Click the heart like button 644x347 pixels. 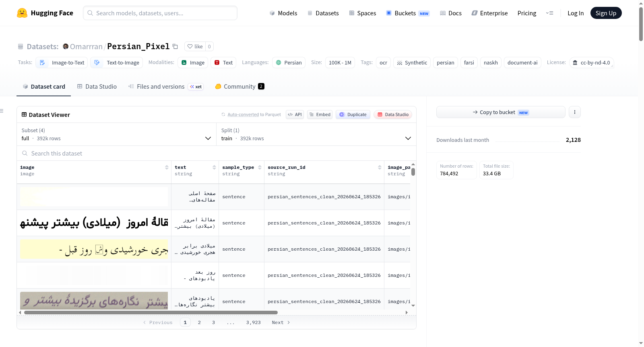point(195,46)
